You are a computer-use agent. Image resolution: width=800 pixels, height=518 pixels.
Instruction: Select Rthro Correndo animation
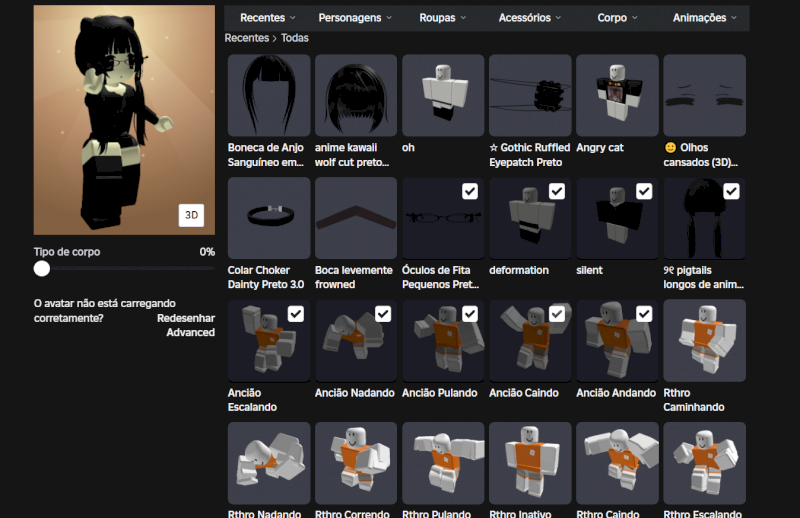tap(356, 463)
